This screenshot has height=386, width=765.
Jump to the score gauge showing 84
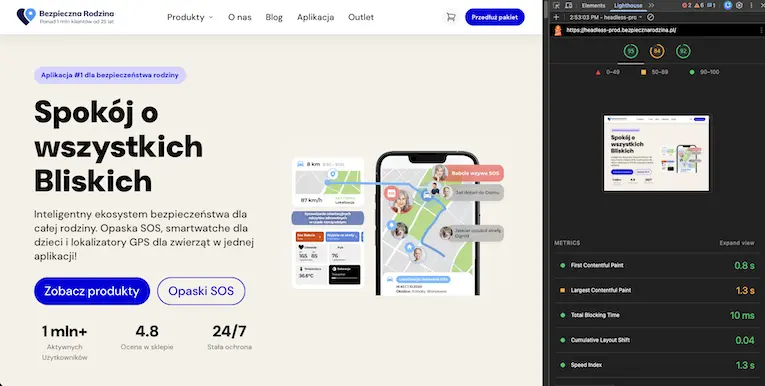(657, 51)
